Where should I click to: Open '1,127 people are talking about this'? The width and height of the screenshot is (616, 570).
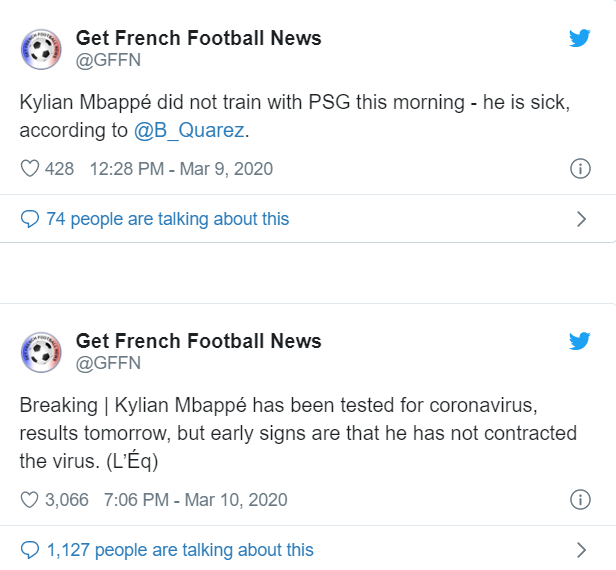click(x=179, y=549)
